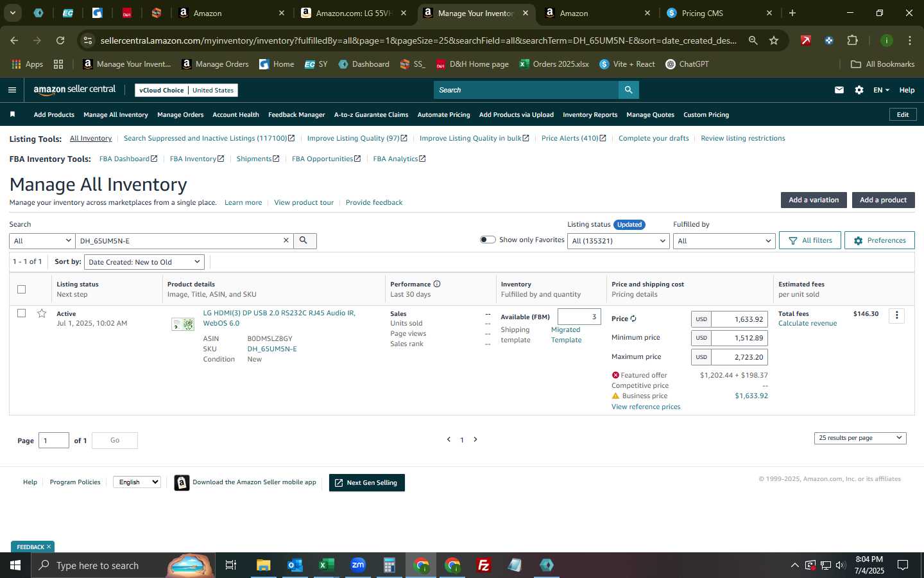Viewport: 924px width, 578px height.
Task: Click the header Search input box
Action: (x=526, y=90)
